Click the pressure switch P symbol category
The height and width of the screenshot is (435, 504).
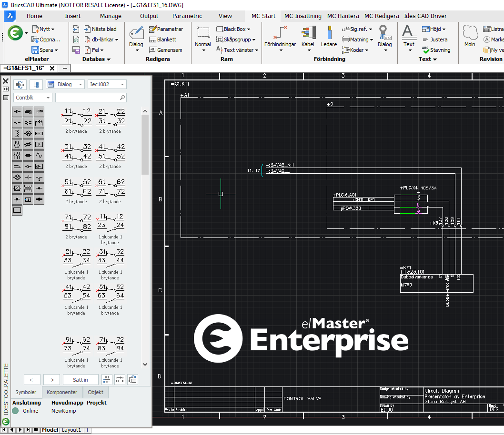39,145
